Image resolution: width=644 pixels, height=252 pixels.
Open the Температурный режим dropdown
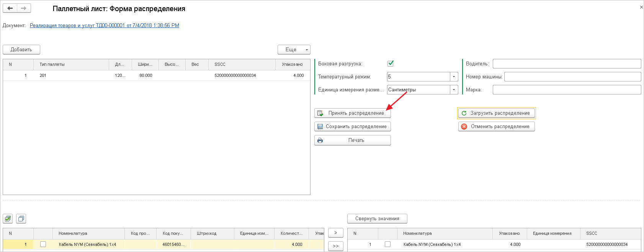pyautogui.click(x=454, y=77)
